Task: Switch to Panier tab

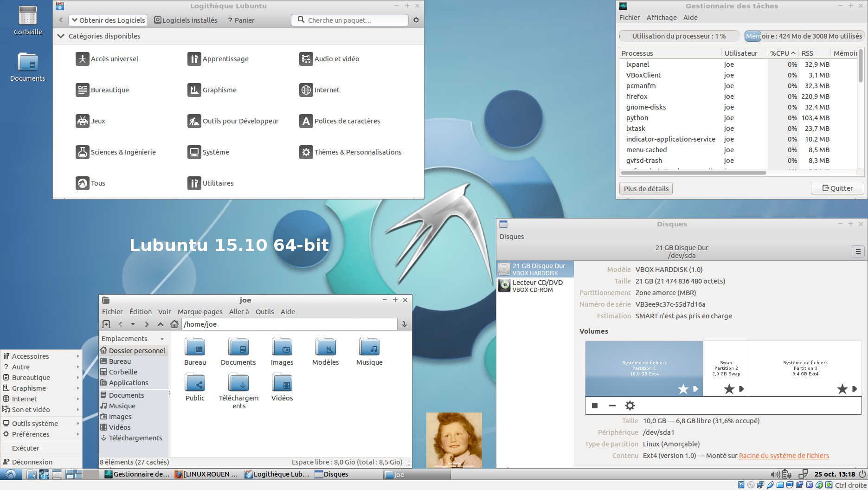Action: [x=241, y=20]
